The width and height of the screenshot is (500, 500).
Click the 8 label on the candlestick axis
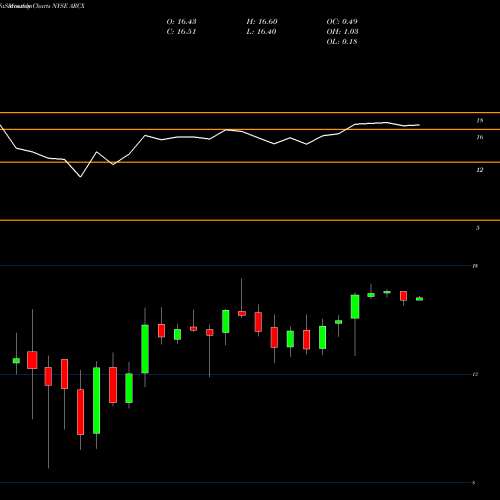(x=473, y=483)
